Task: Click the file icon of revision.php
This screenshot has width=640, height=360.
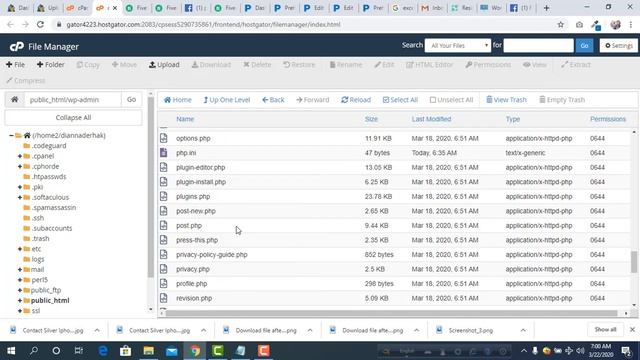Action: point(164,298)
